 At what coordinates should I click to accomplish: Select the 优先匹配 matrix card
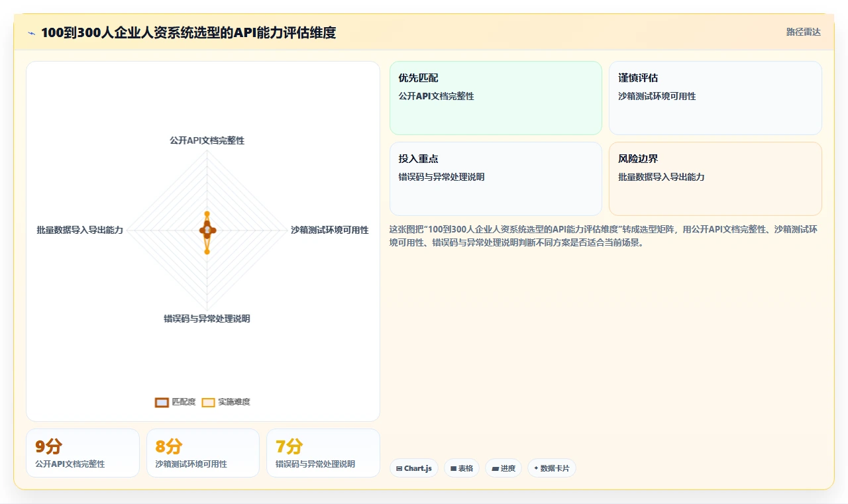(x=496, y=98)
